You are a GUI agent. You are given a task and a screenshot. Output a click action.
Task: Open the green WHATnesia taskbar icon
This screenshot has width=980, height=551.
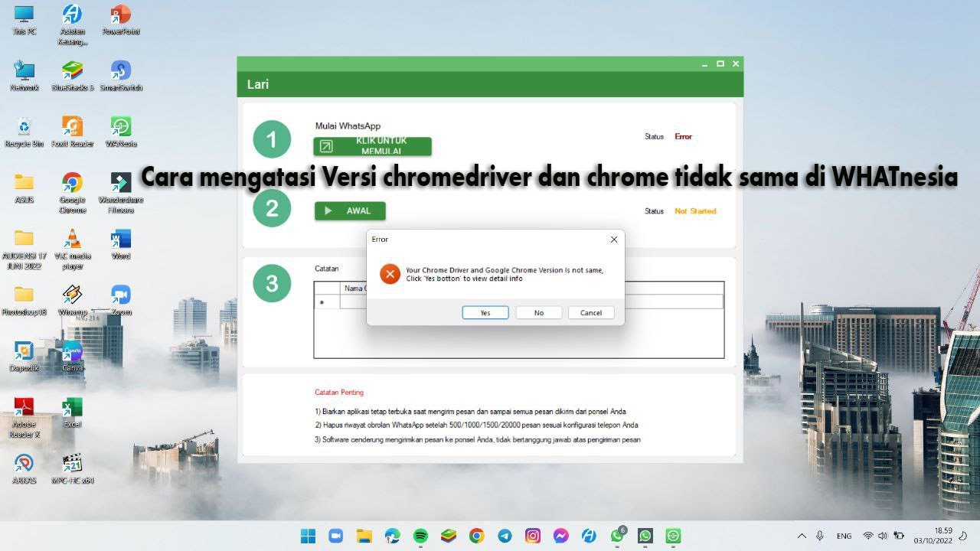[674, 536]
